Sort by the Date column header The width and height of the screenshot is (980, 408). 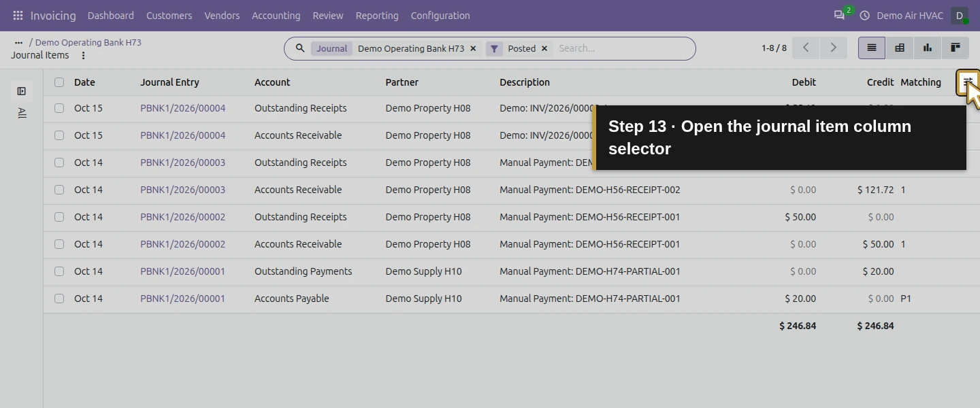point(84,82)
